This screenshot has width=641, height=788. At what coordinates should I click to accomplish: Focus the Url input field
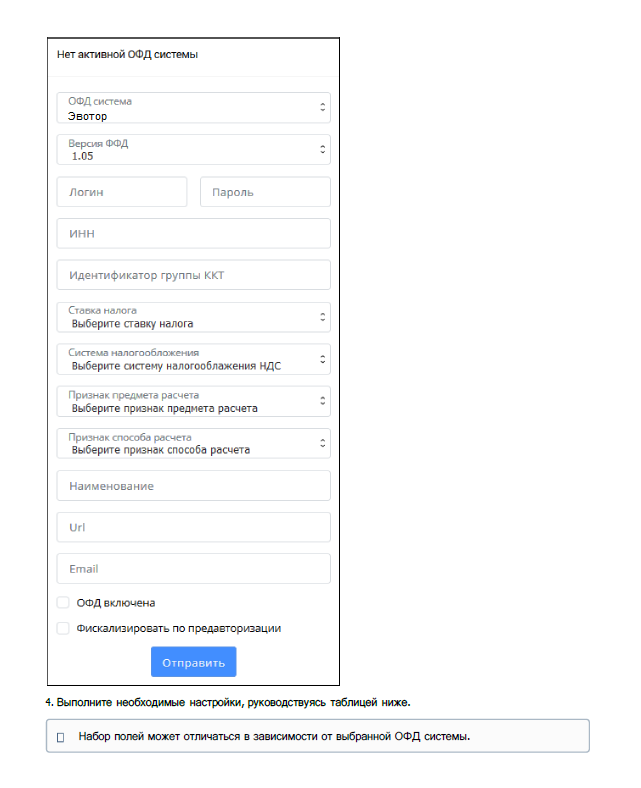pyautogui.click(x=193, y=527)
